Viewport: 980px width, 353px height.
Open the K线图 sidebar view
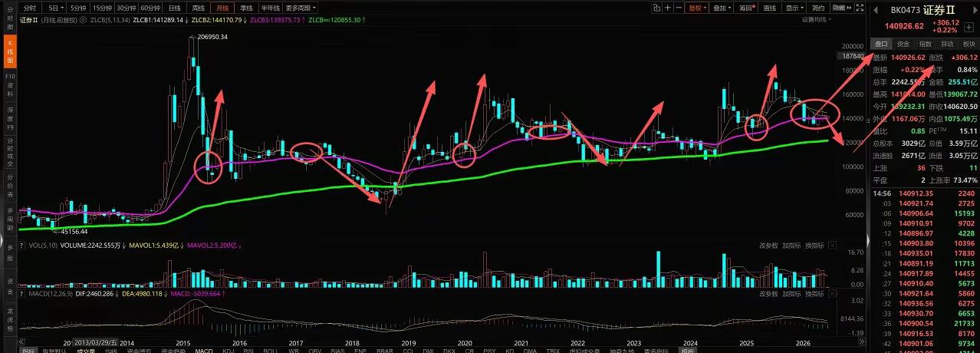tap(10, 50)
